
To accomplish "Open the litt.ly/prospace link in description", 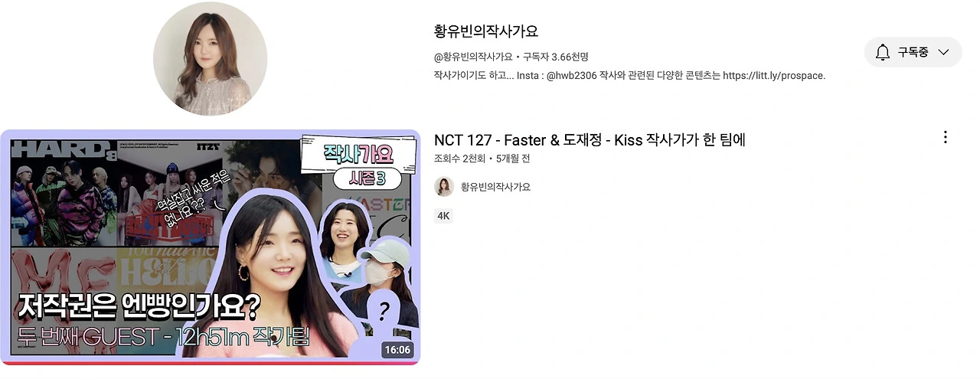I will 774,76.
